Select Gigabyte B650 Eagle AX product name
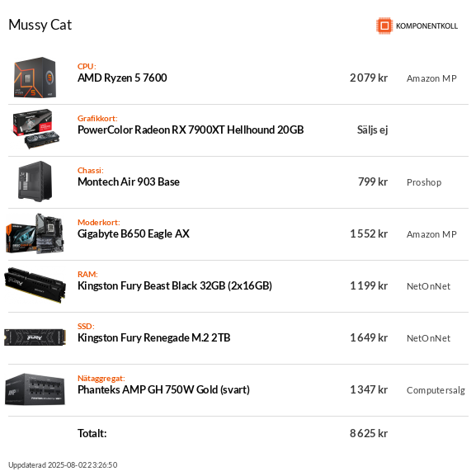 [x=134, y=234]
